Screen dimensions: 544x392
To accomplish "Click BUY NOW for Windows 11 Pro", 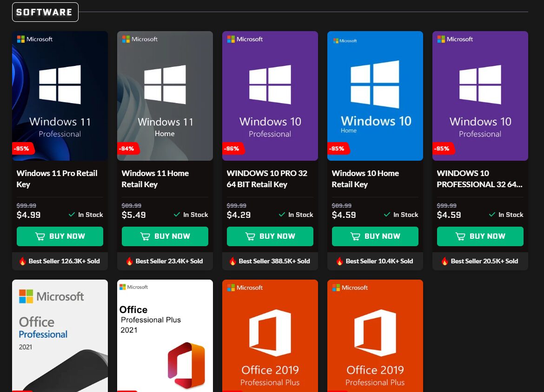I will tap(60, 236).
